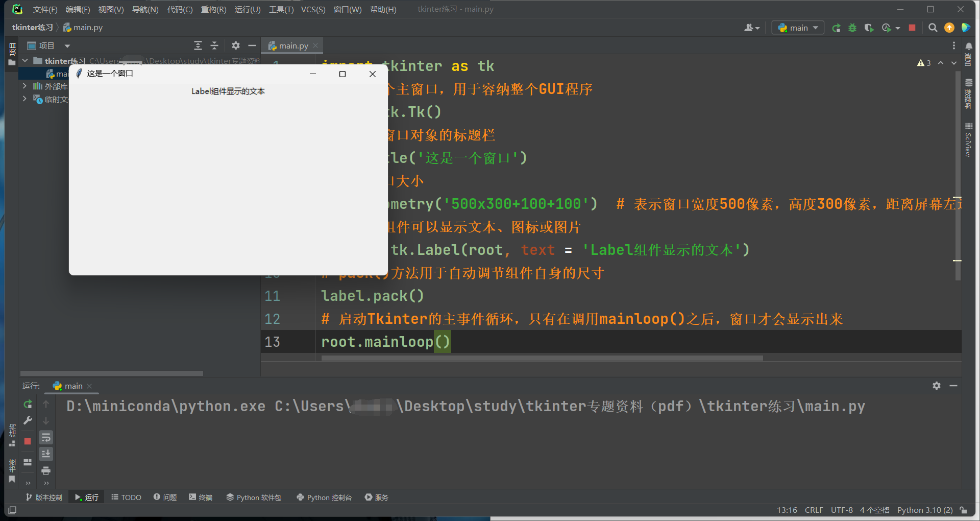
Task: Open the 版本控制 tool window
Action: (44, 498)
